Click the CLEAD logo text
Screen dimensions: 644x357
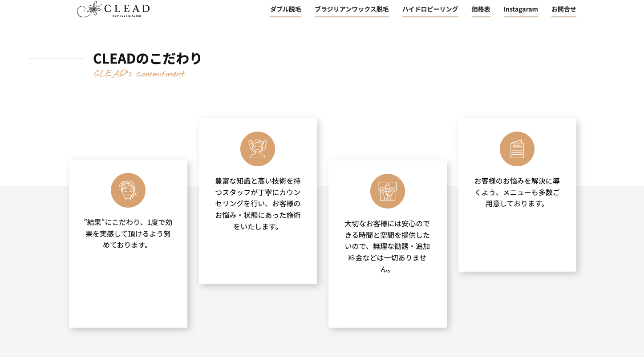coord(127,8)
